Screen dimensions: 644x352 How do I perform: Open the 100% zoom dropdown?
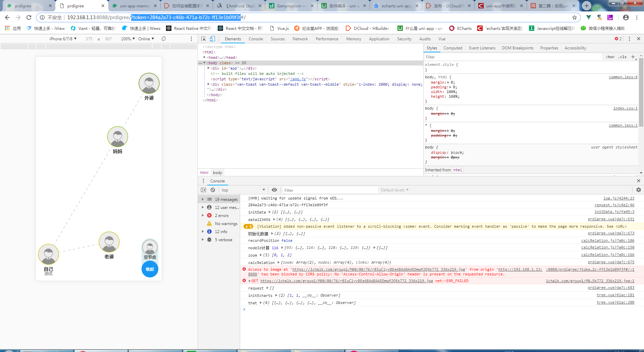(x=128, y=39)
